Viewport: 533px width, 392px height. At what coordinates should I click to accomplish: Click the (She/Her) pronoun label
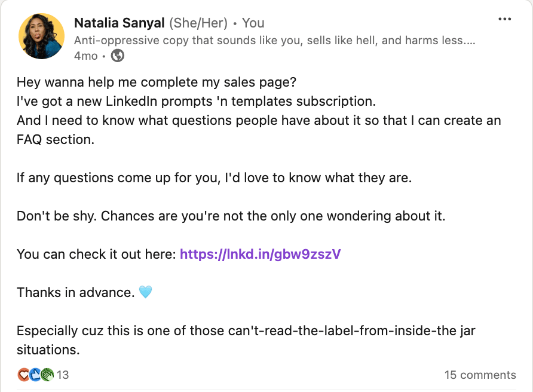pos(198,23)
